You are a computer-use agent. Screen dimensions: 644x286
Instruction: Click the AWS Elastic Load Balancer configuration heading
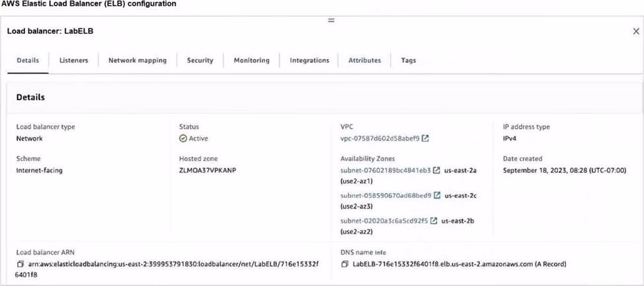89,4
